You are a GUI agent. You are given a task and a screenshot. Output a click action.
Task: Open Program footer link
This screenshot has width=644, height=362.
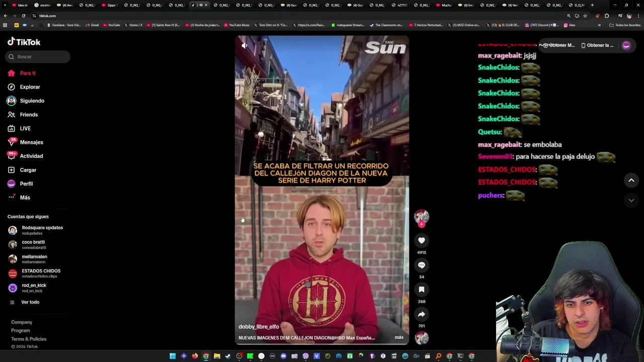(x=21, y=331)
